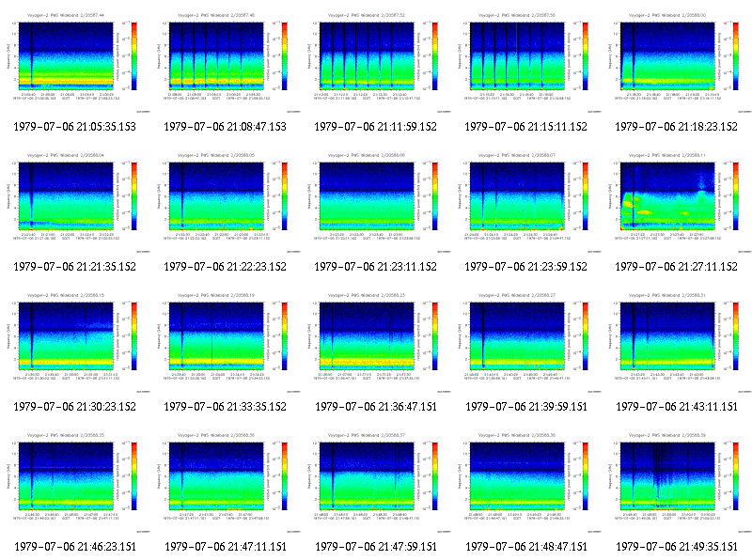This screenshot has height=560, width=752.
Task: Click caption text 1979-07-06 21:22:23.152
Action: click(225, 267)
